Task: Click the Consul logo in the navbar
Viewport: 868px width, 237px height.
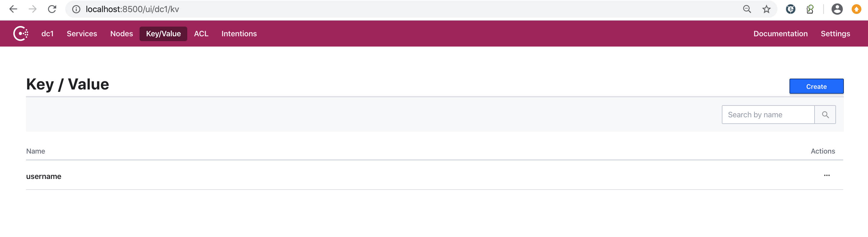Action: pyautogui.click(x=21, y=33)
